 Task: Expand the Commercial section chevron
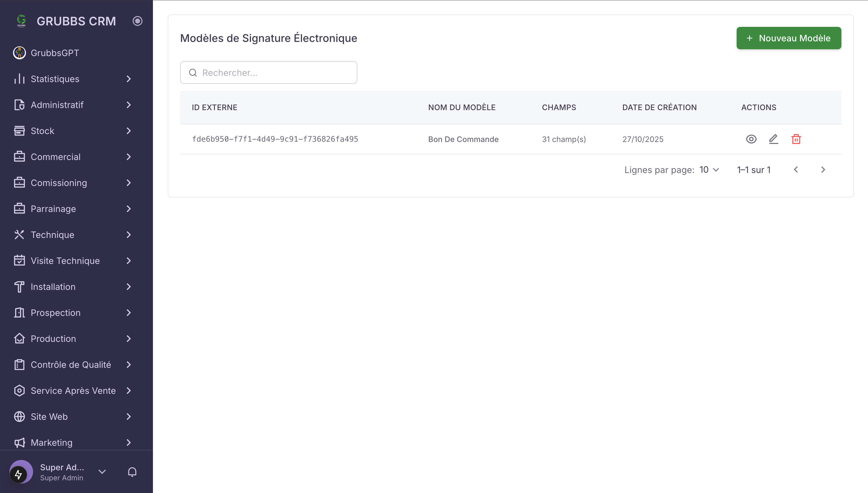click(x=129, y=157)
